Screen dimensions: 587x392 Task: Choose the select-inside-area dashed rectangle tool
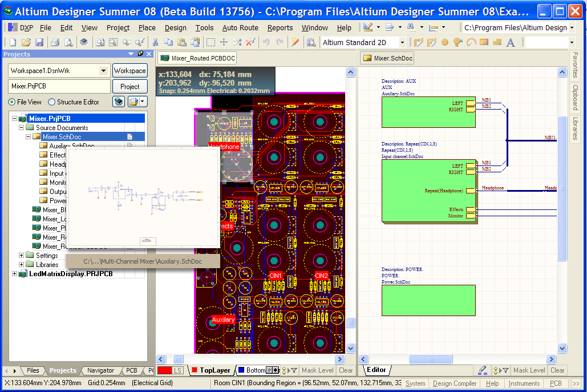pos(210,42)
